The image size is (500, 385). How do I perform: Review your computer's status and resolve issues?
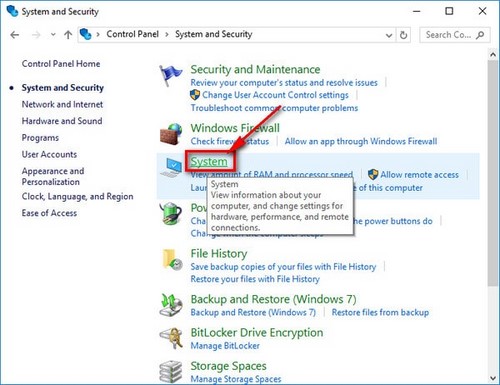tap(284, 82)
